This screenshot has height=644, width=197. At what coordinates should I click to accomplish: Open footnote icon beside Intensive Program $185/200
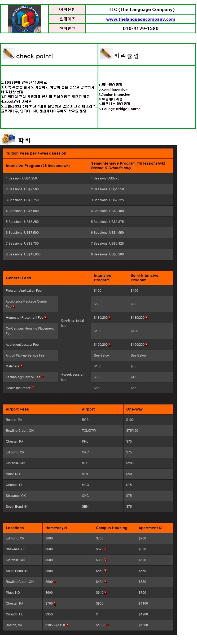pyautogui.click(x=110, y=317)
